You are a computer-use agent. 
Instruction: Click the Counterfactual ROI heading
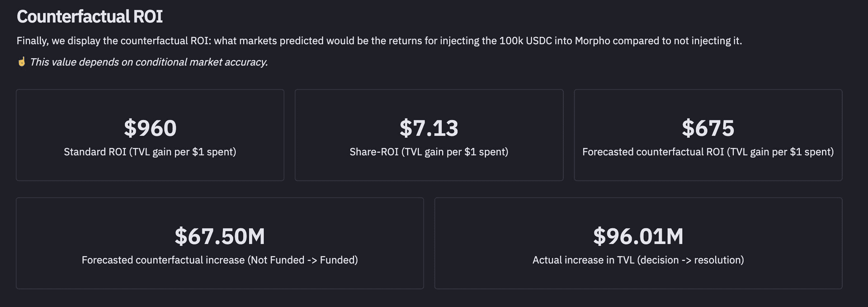(x=90, y=17)
